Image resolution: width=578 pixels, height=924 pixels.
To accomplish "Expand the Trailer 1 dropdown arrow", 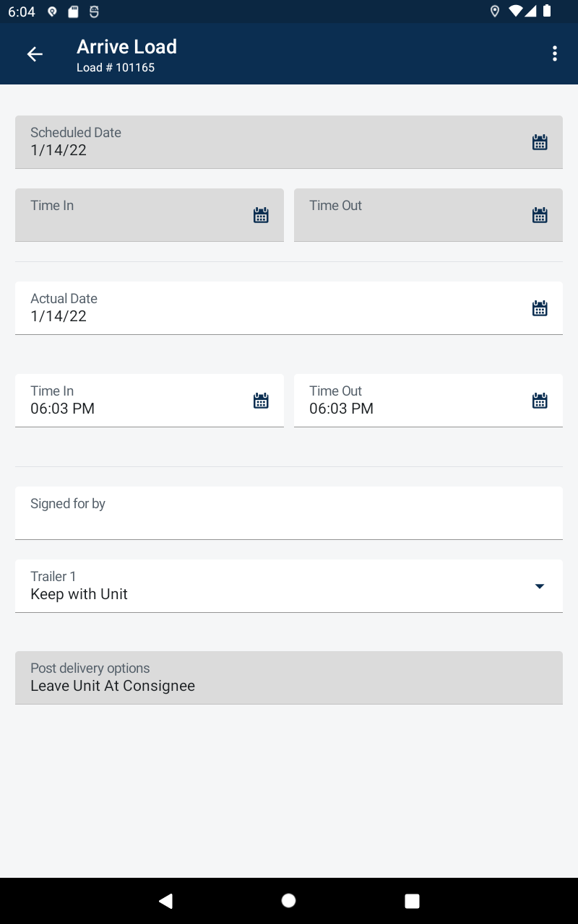I will pyautogui.click(x=539, y=586).
